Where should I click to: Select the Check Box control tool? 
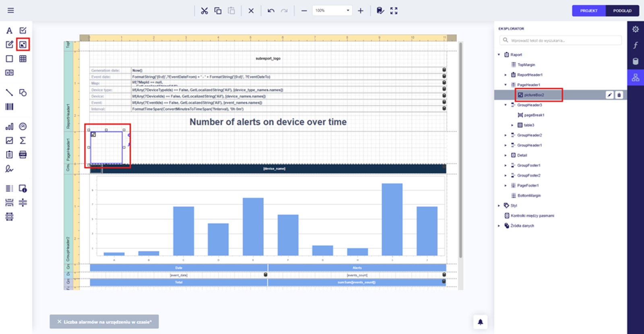tap(23, 31)
